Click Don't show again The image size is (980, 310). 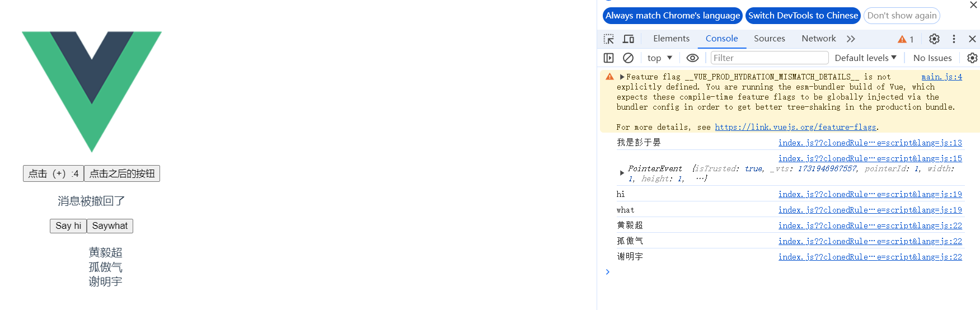tap(902, 16)
